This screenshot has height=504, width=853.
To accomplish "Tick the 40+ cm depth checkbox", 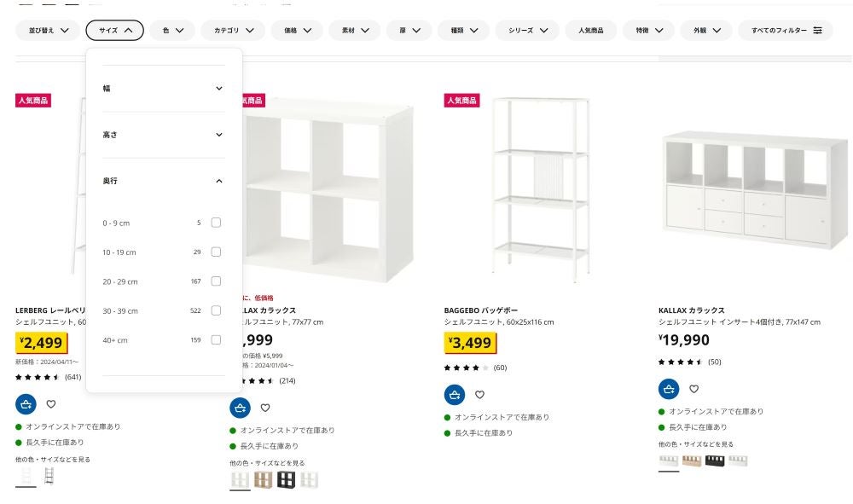I will (216, 340).
